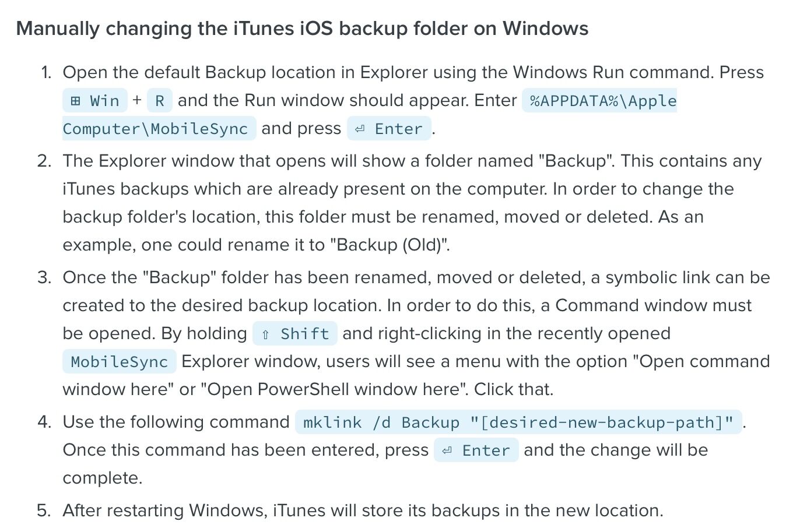Screen dimensions: 807x532
Task: Click the Computer\MobileSync code snippet
Action: point(159,128)
